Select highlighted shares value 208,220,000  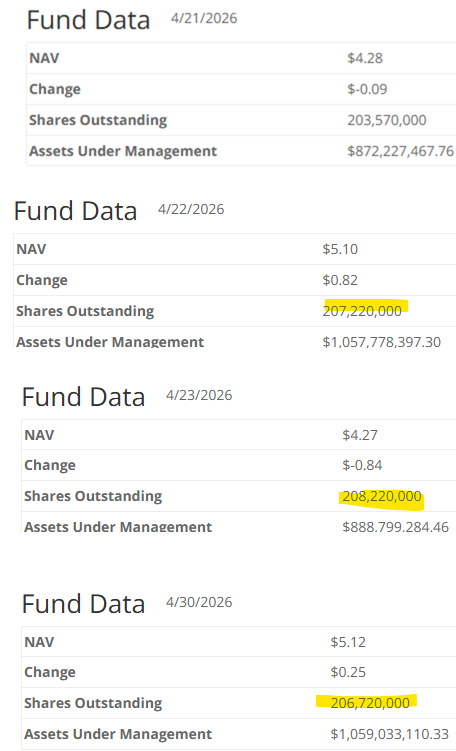pyautogui.click(x=382, y=496)
